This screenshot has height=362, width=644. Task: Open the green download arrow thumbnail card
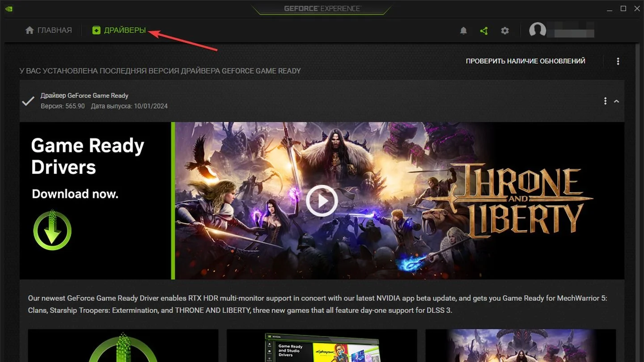(123, 345)
